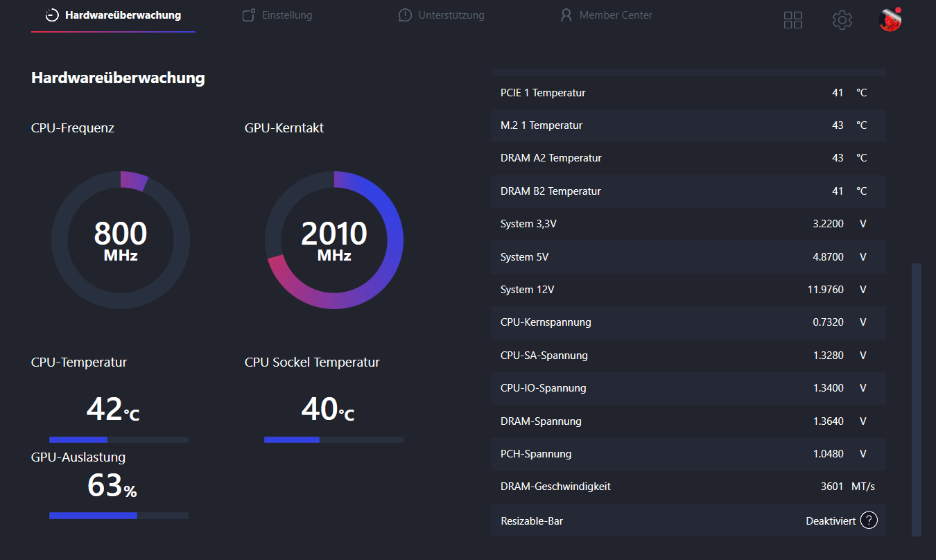Switch to the Einstellung tab
Image resolution: width=936 pixels, height=560 pixels.
pos(277,15)
